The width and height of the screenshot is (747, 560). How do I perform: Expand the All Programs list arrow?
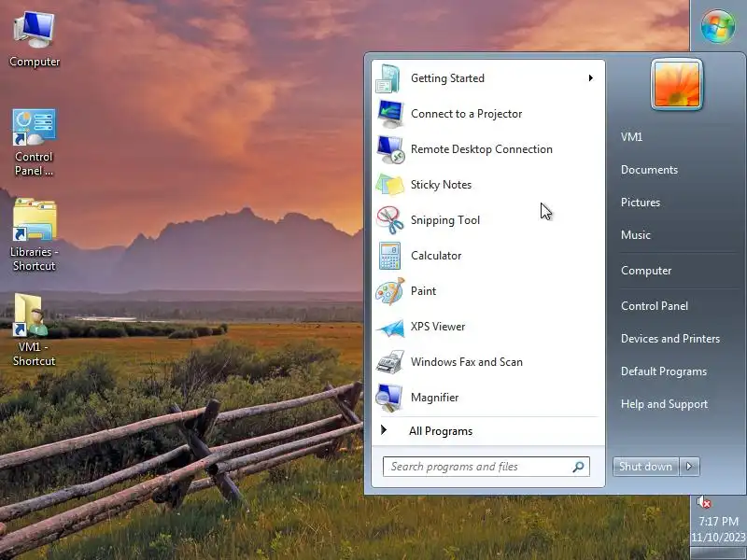pyautogui.click(x=384, y=430)
